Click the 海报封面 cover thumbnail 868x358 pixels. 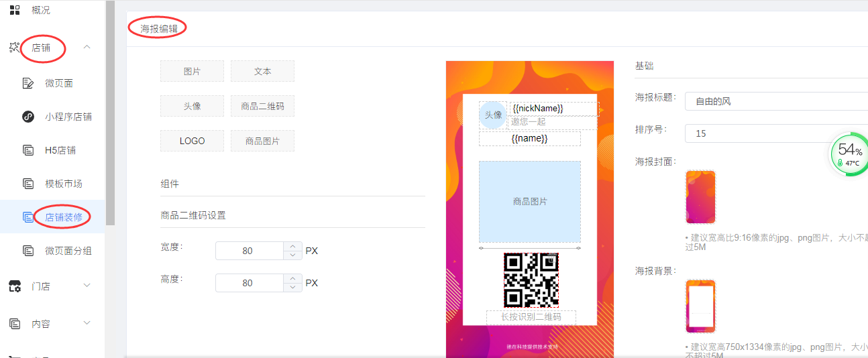click(x=700, y=197)
